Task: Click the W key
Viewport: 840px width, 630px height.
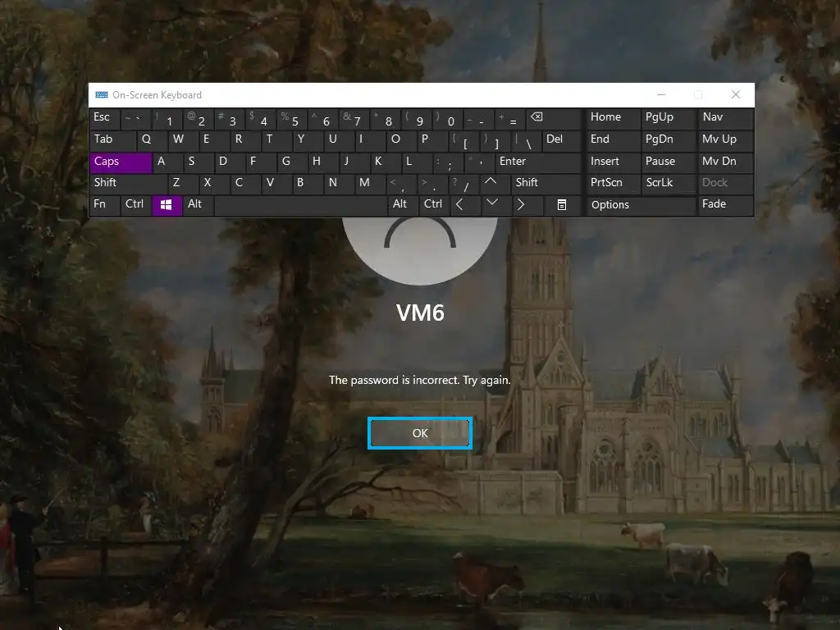Action: pyautogui.click(x=183, y=141)
